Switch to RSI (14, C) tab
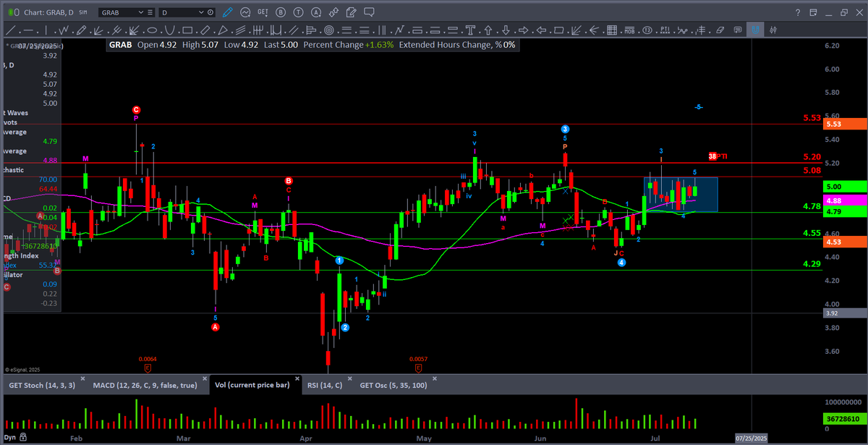 (x=324, y=385)
